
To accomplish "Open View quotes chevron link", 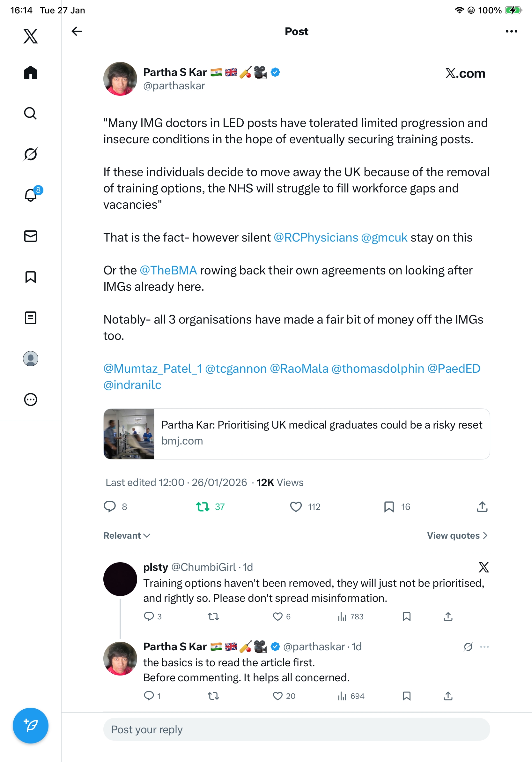I will 457,535.
